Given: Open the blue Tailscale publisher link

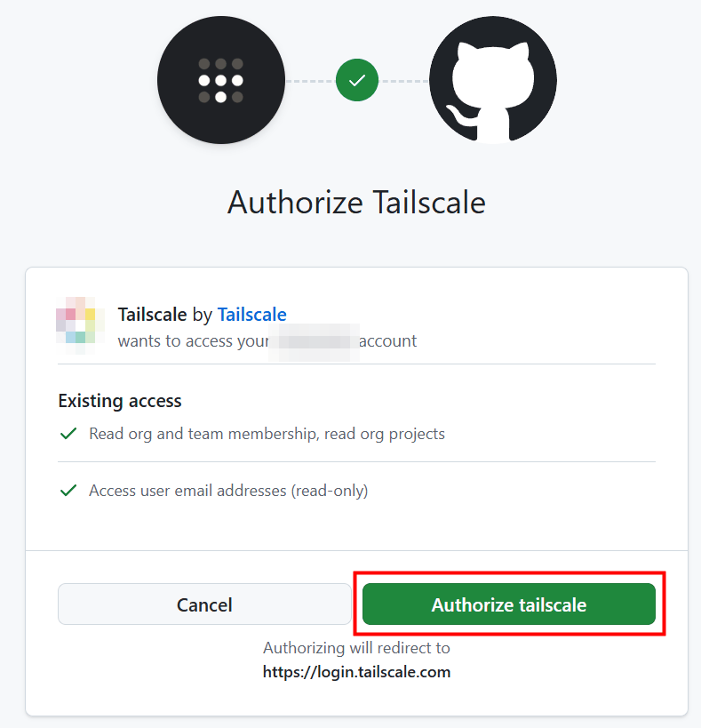Looking at the screenshot, I should tap(252, 315).
